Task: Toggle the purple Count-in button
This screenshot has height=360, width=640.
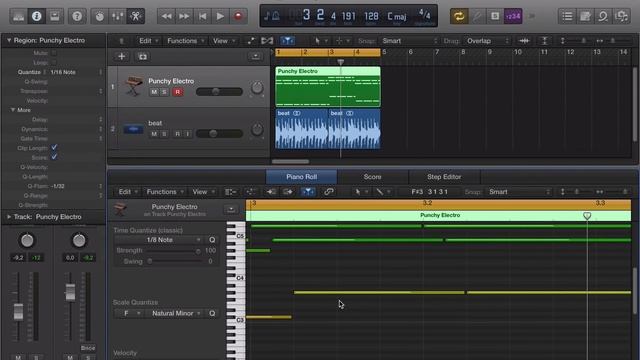Action: pos(513,16)
